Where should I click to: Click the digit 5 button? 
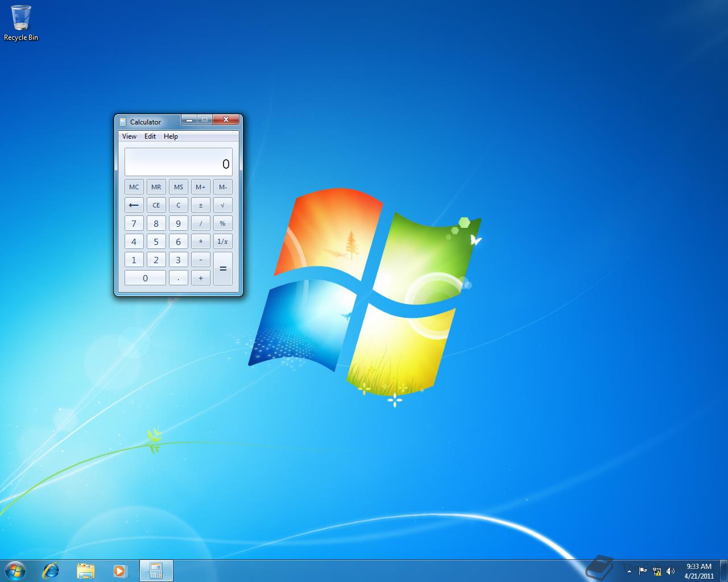point(156,242)
